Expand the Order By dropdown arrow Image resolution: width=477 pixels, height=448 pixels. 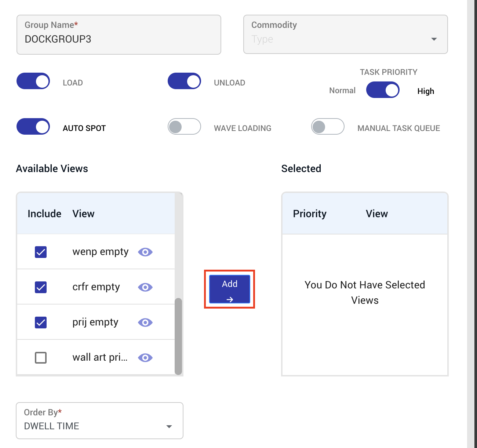(169, 426)
